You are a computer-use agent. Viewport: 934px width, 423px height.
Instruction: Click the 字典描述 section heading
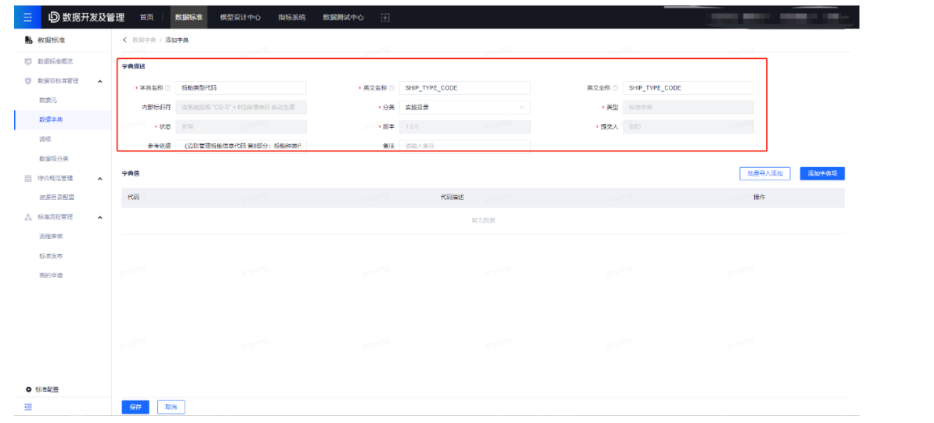click(133, 66)
